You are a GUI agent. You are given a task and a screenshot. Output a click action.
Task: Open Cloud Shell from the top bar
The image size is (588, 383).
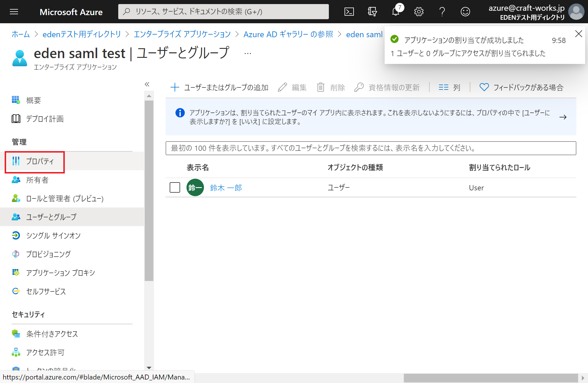click(349, 12)
